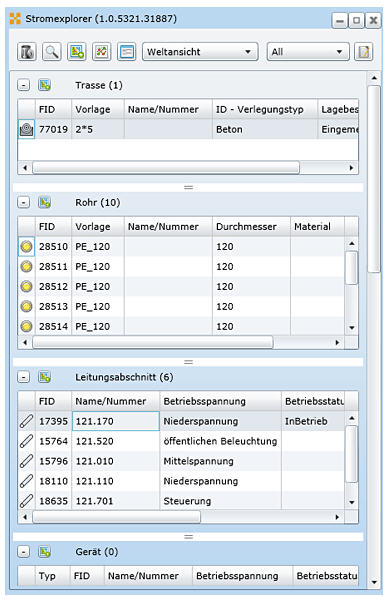Click InBetrieb status cell
The image size is (391, 599).
[313, 421]
